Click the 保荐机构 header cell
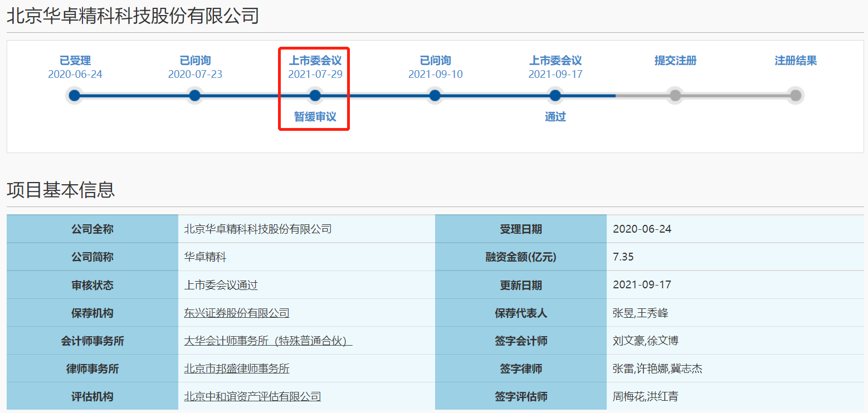868x413 pixels. point(92,313)
